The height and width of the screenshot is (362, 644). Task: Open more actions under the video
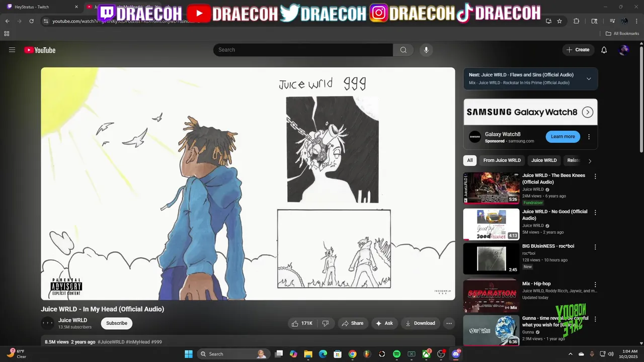[449, 323]
